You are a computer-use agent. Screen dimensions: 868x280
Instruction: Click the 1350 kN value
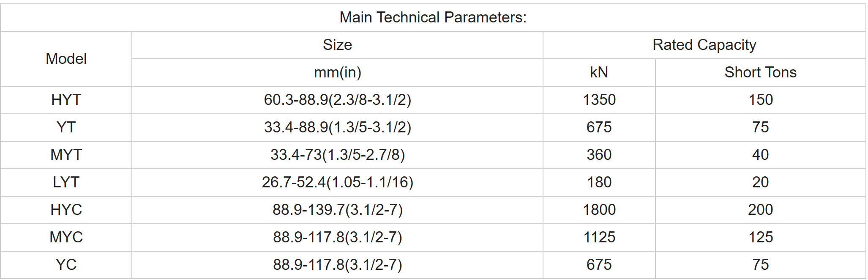599,100
